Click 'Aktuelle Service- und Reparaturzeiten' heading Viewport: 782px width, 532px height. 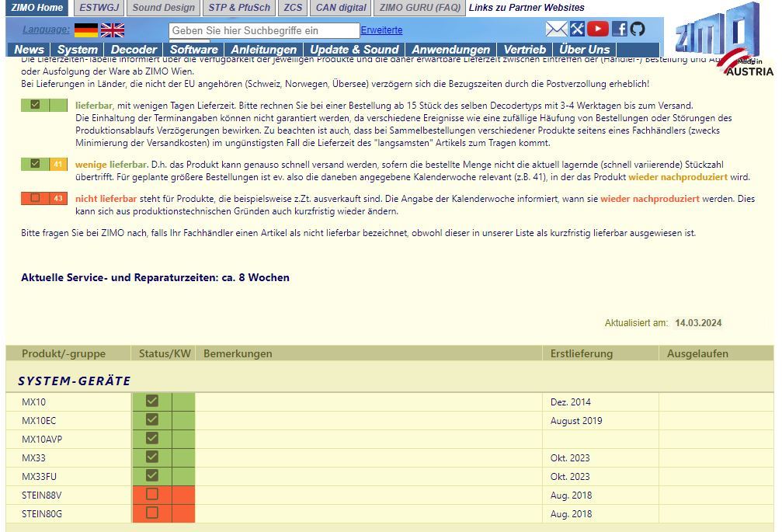click(155, 278)
